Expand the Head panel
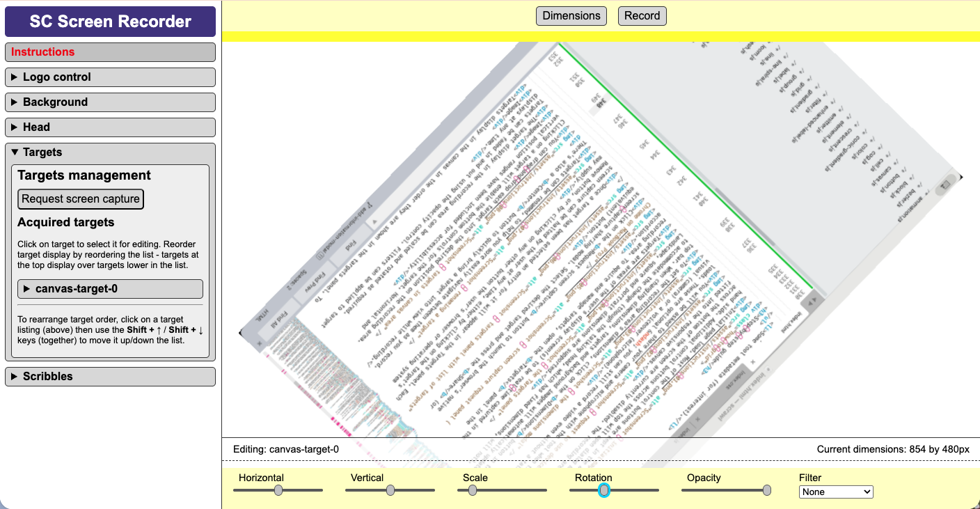This screenshot has width=980, height=509. point(109,127)
